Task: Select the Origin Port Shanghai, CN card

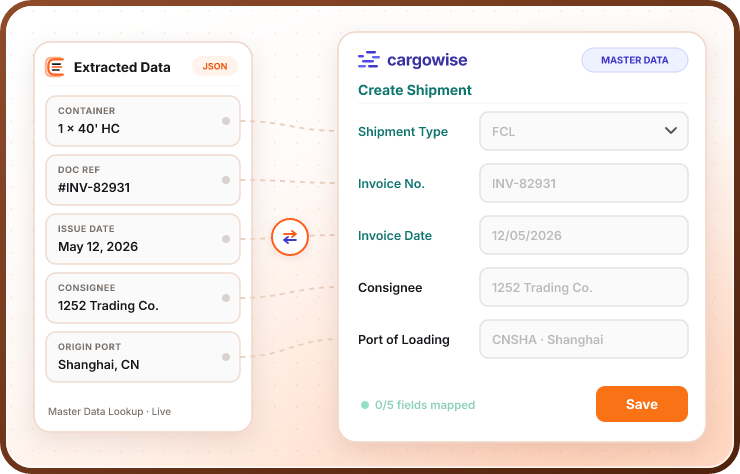Action: coord(143,357)
